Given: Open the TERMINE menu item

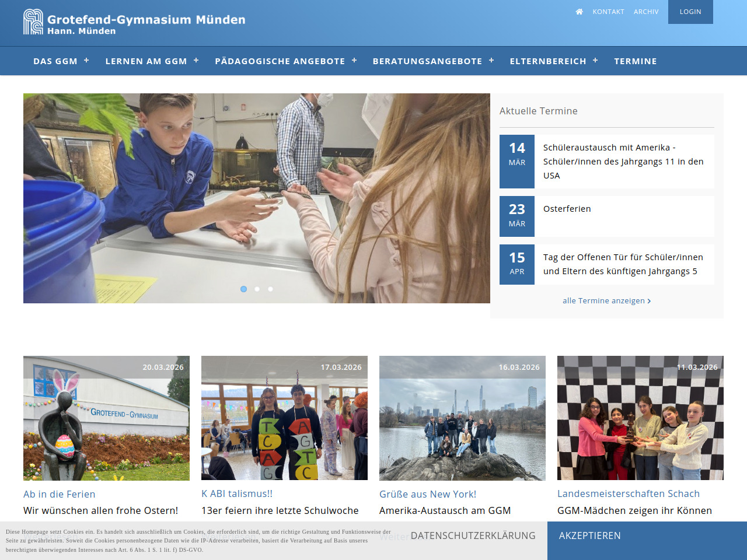Looking at the screenshot, I should (x=635, y=61).
